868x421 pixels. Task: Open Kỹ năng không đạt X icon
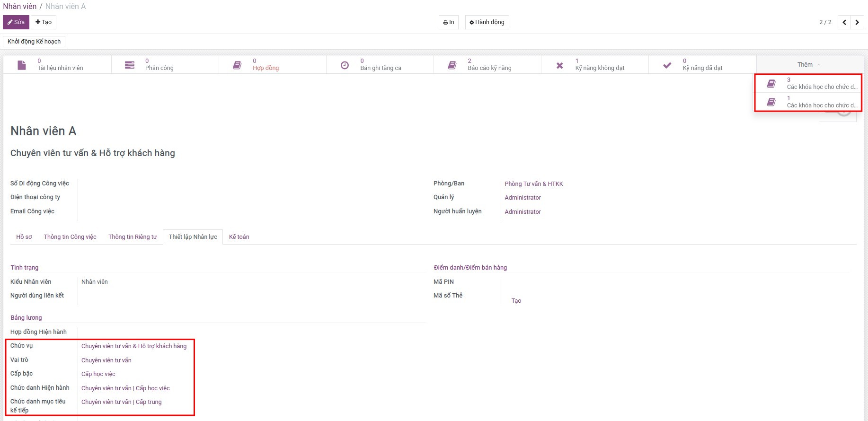pos(559,65)
